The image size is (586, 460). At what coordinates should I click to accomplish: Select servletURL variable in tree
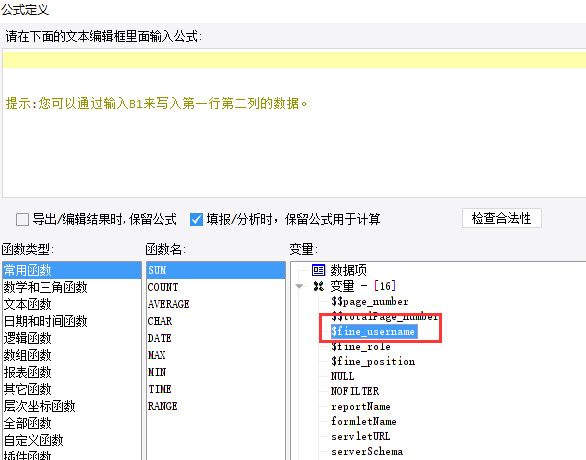click(360, 436)
